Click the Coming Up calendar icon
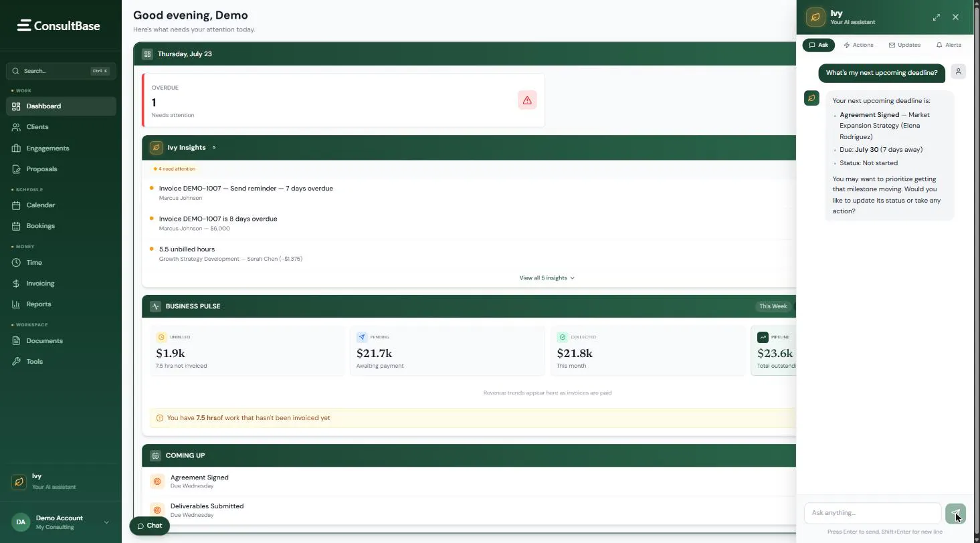980x543 pixels. [x=156, y=455]
